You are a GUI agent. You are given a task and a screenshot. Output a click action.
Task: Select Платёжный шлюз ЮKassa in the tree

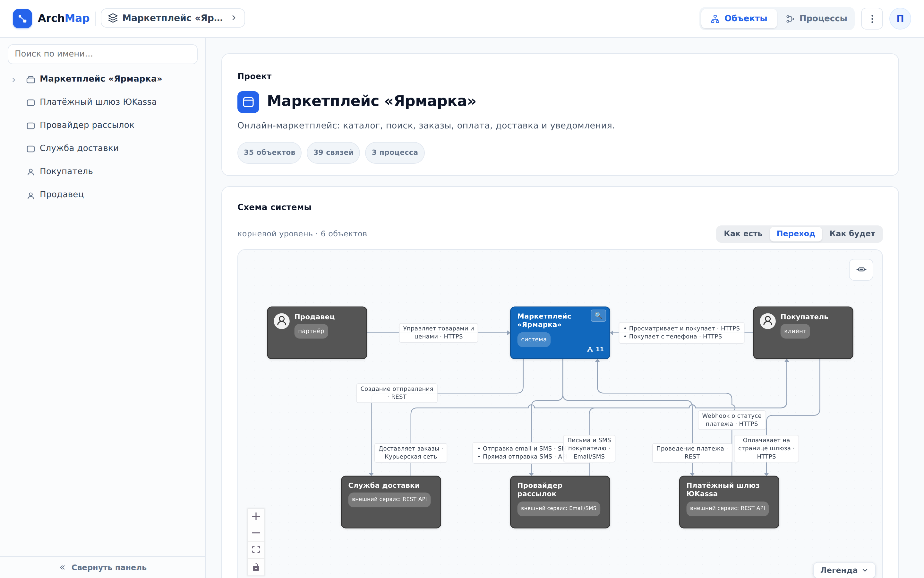(98, 102)
